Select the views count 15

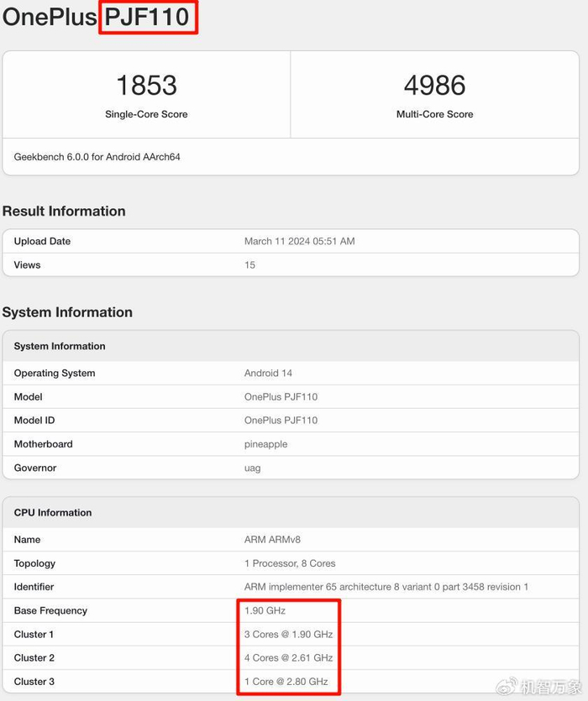point(249,264)
